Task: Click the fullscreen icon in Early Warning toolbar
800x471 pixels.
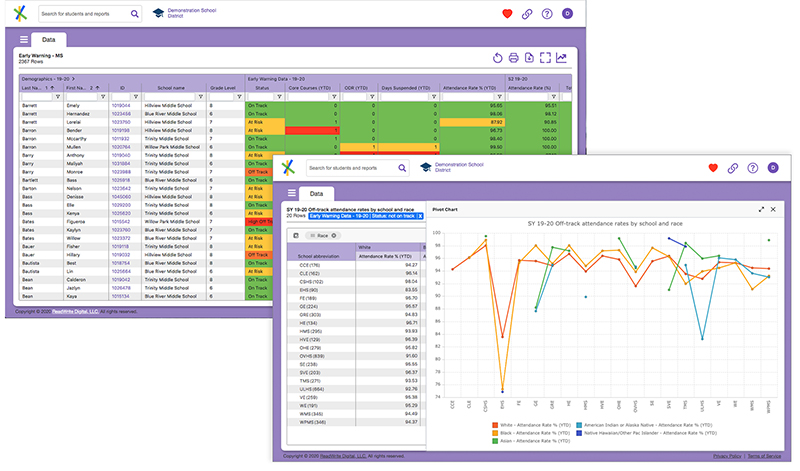Action: 545,58
